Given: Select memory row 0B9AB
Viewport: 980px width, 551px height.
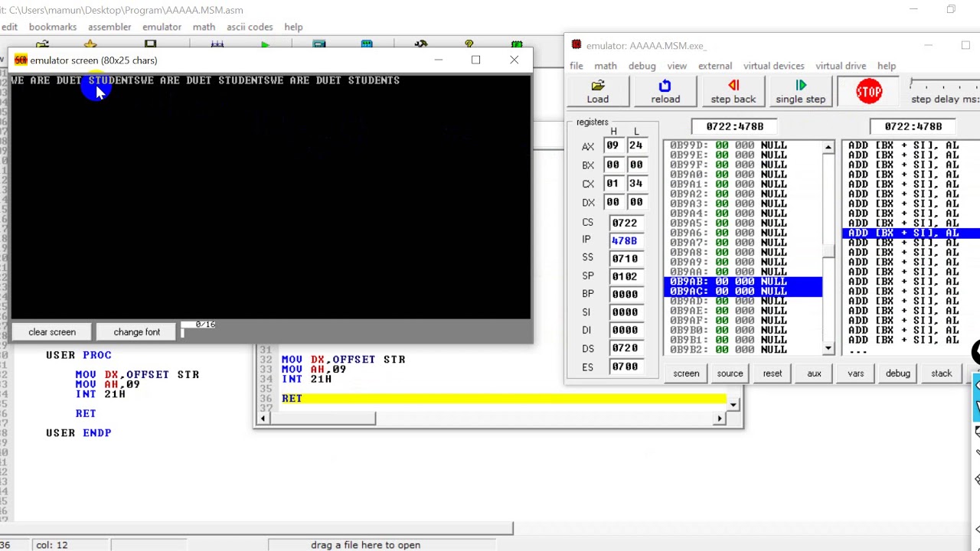Looking at the screenshot, I should tap(743, 282).
